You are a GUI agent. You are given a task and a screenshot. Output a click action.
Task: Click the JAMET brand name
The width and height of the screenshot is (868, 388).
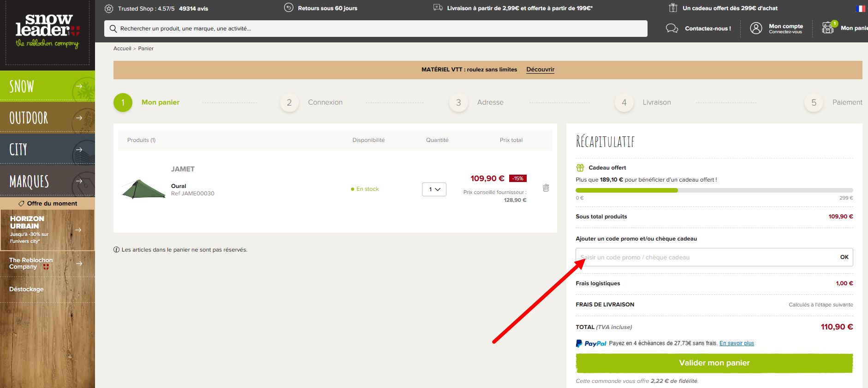click(183, 169)
